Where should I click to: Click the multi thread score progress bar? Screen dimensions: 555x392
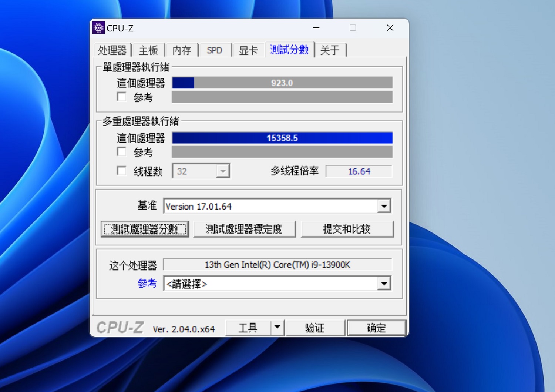282,138
